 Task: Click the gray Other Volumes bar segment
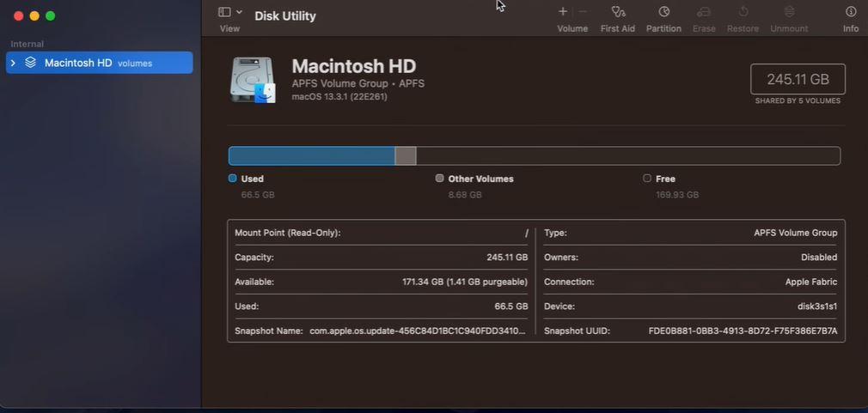406,156
